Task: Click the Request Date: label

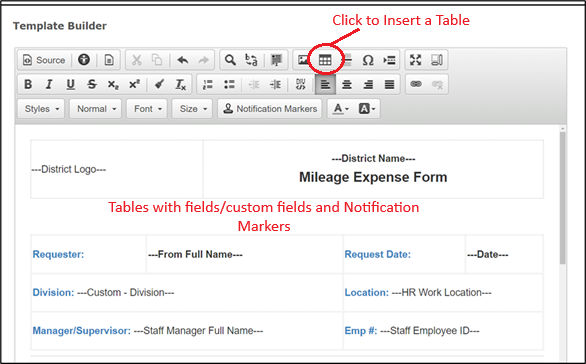Action: coord(377,254)
